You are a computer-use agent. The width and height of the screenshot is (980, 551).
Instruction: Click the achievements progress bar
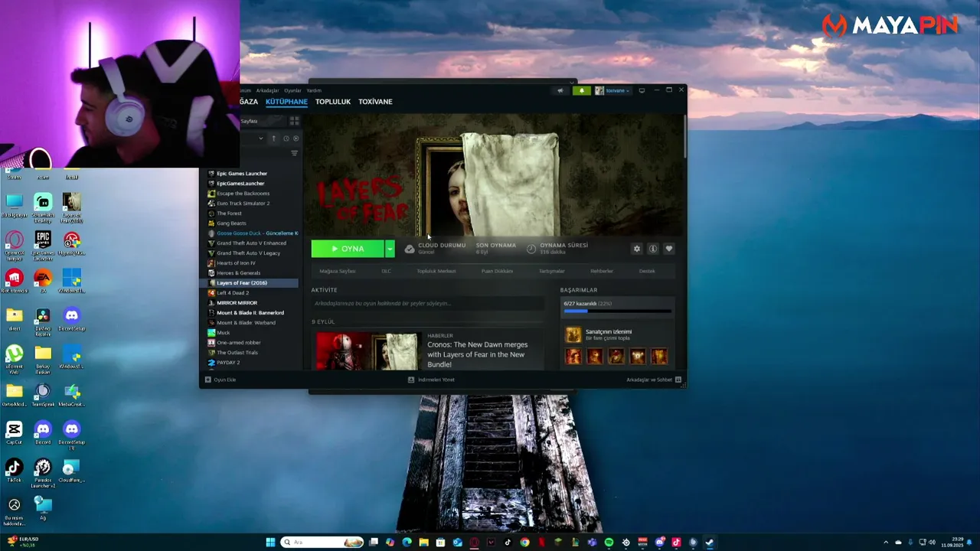(x=617, y=311)
